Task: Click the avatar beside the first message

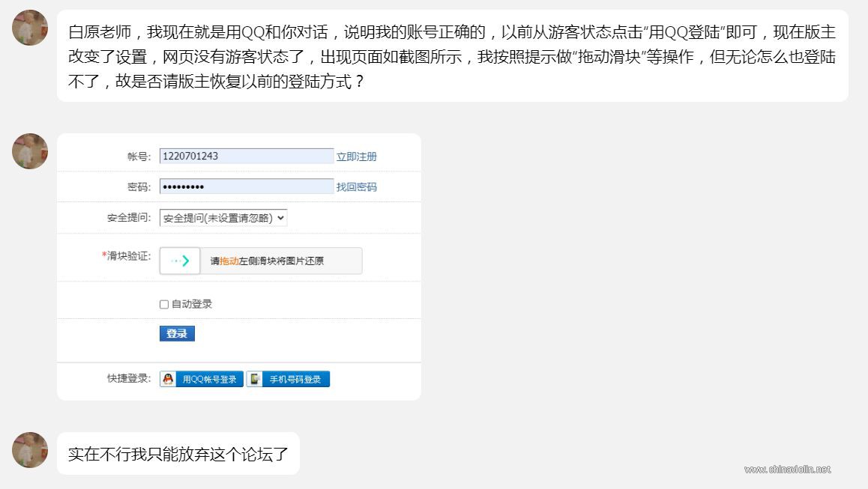Action: point(30,28)
